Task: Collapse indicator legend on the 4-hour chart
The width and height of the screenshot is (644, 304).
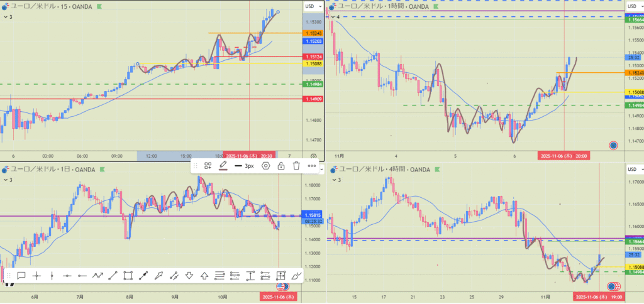Action: 334,180
